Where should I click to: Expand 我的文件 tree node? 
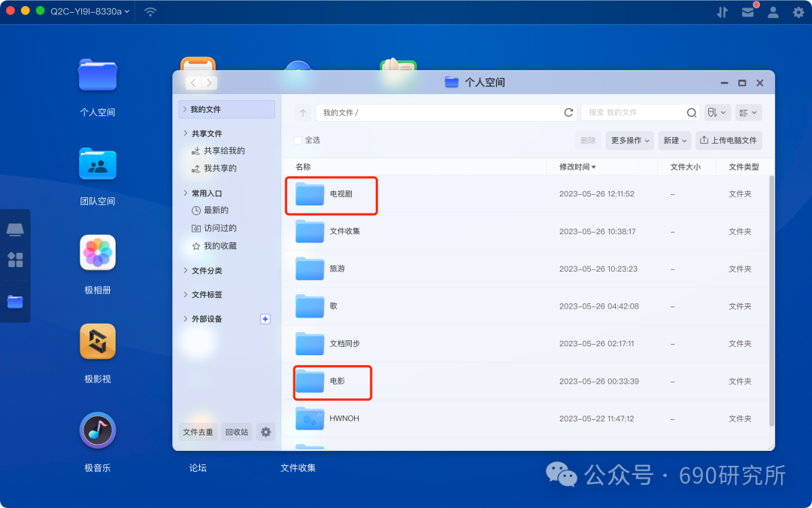(184, 109)
